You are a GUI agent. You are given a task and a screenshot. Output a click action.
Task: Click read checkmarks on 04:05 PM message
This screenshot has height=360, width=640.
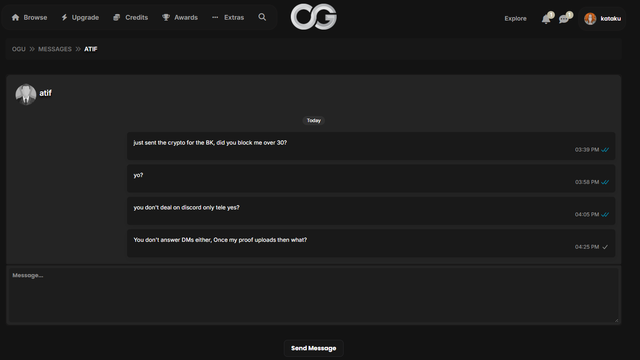tap(605, 214)
